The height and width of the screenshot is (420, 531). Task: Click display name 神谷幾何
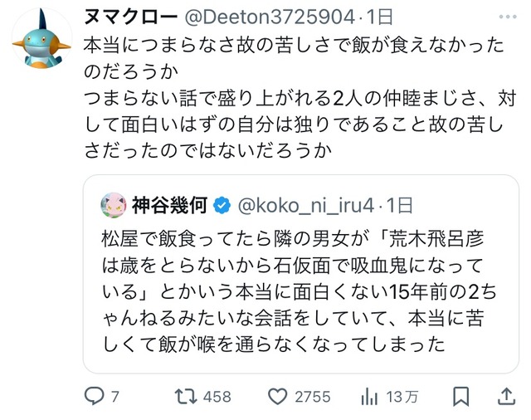[x=169, y=205]
